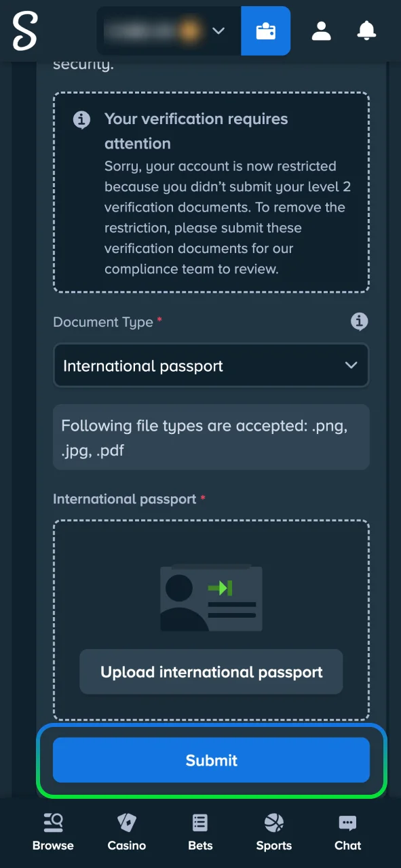Open the Casino tab

(x=126, y=830)
